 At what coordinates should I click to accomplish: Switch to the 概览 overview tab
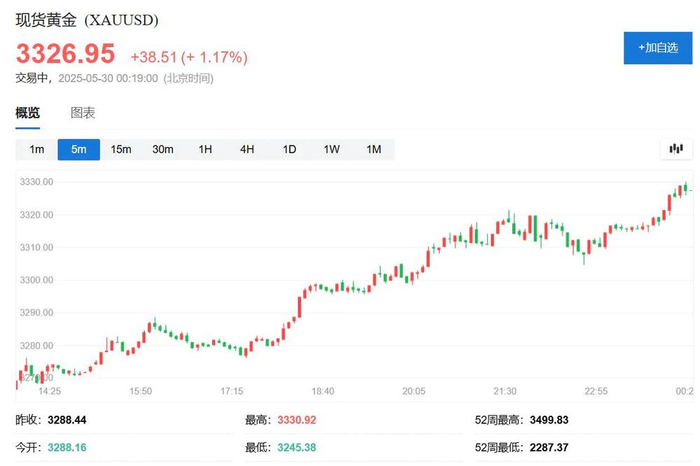pos(28,113)
